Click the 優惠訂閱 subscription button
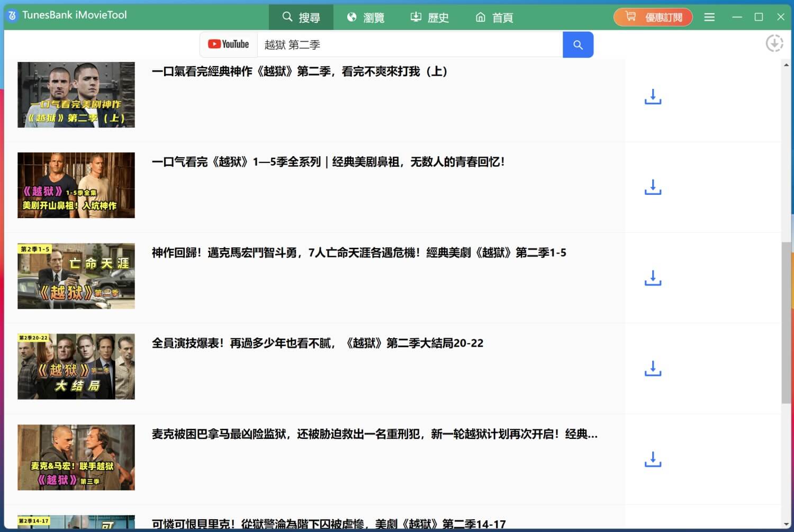 pos(653,17)
